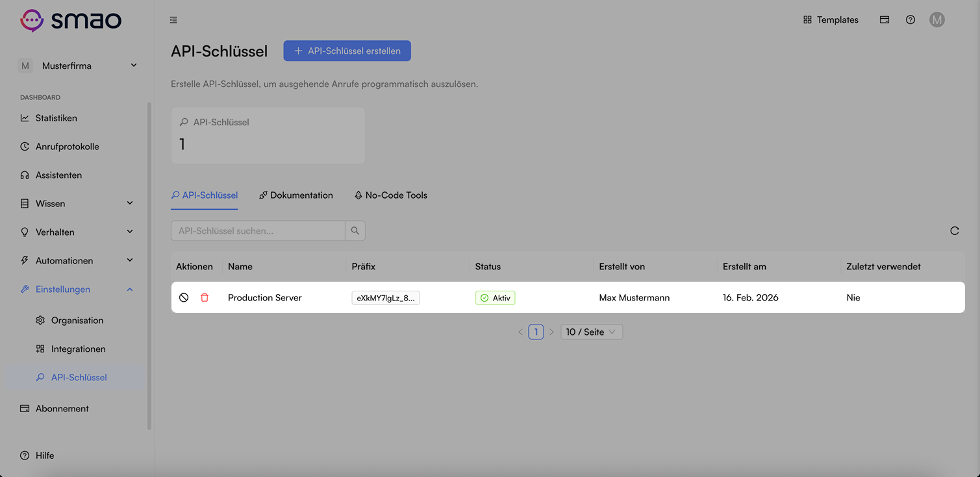Expand the Wissen sidebar section

click(x=77, y=204)
